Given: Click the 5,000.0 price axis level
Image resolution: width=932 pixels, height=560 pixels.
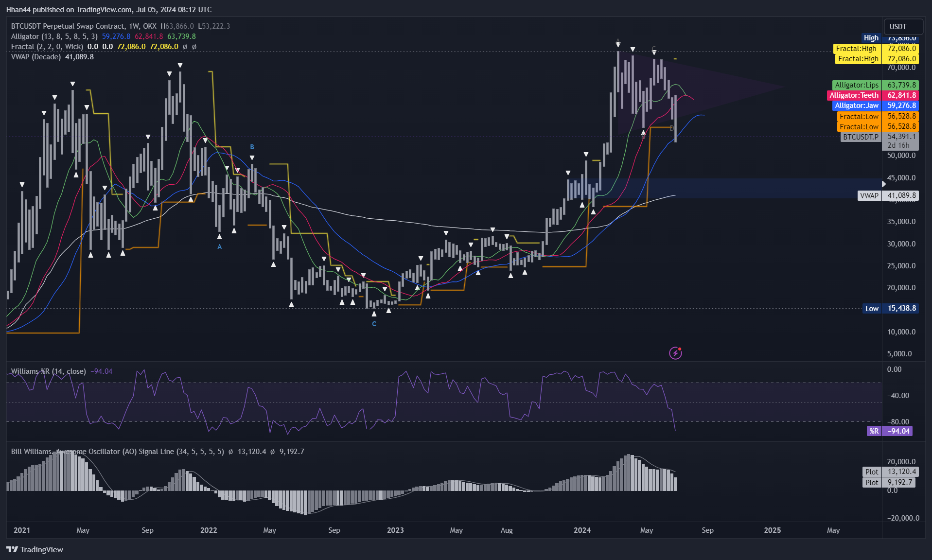Looking at the screenshot, I should [x=899, y=354].
